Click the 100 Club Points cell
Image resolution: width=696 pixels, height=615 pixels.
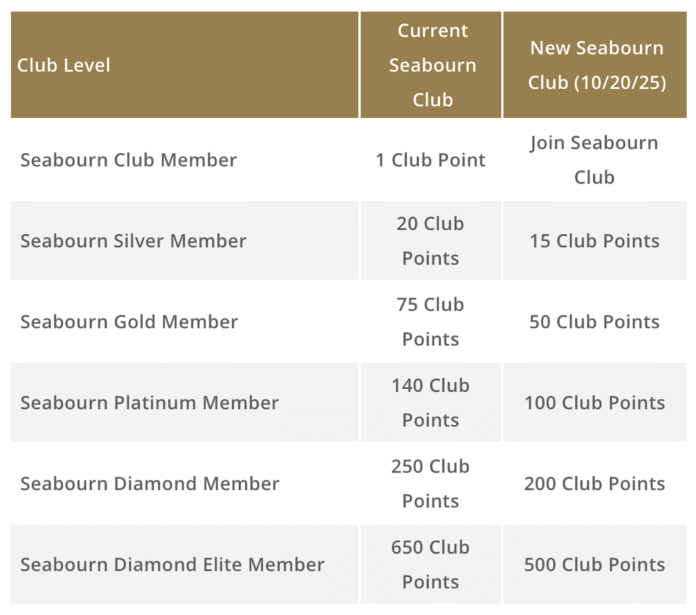coord(594,403)
